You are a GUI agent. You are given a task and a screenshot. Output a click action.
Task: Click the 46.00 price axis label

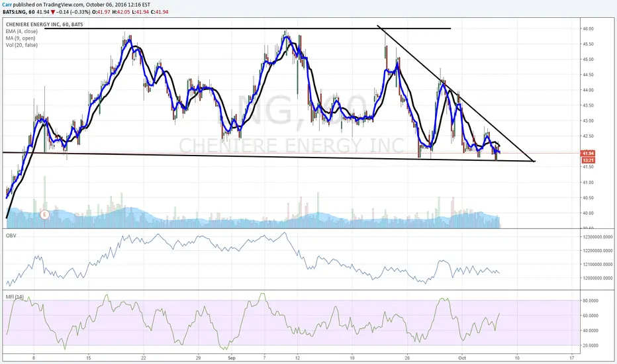point(589,28)
